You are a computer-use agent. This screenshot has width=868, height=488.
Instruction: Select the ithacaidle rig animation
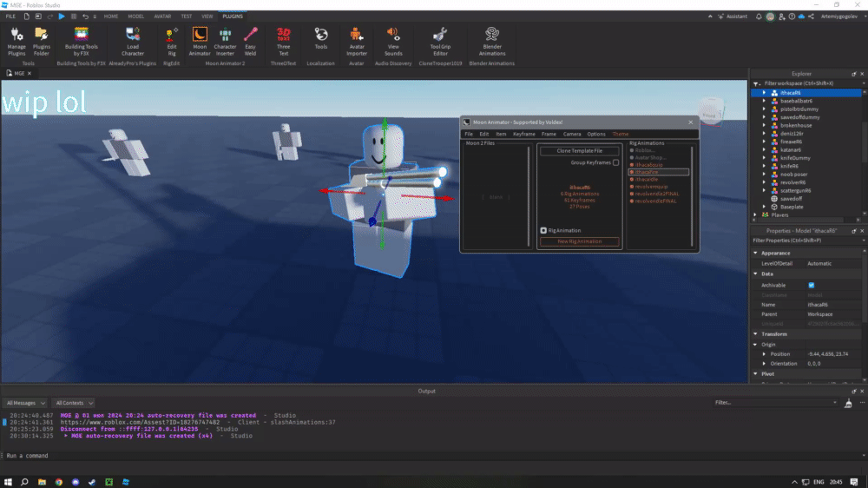[646, 180]
